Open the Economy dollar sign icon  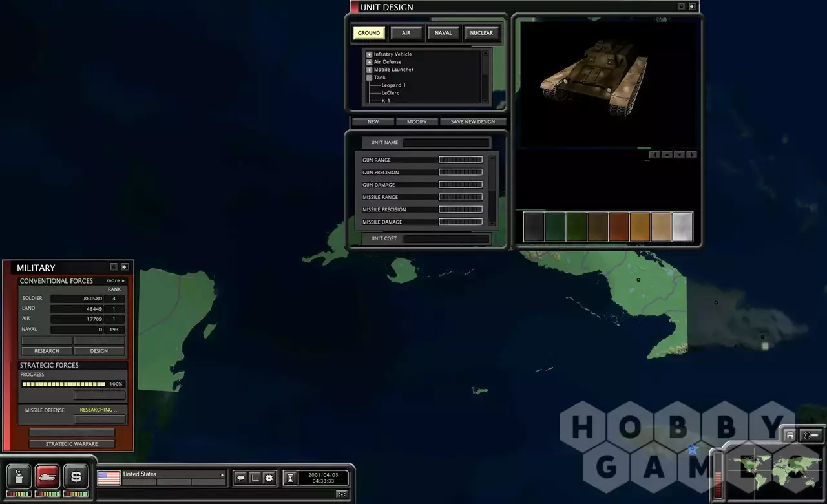pyautogui.click(x=76, y=477)
